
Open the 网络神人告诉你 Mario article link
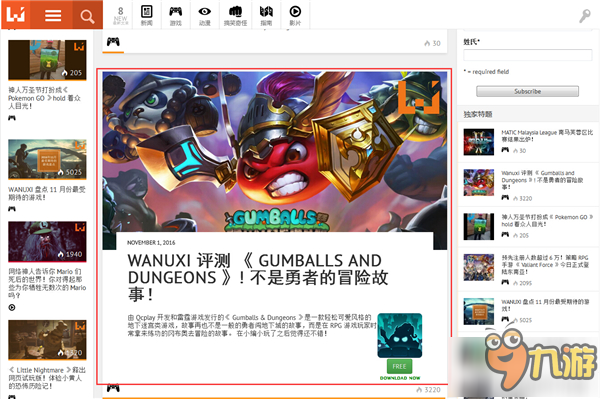[x=47, y=283]
